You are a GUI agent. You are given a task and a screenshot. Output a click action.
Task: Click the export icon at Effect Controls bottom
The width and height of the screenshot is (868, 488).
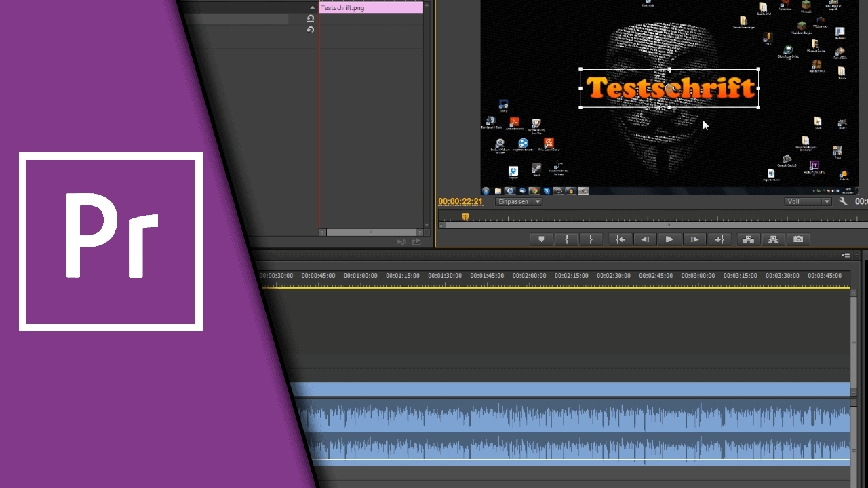pos(416,241)
